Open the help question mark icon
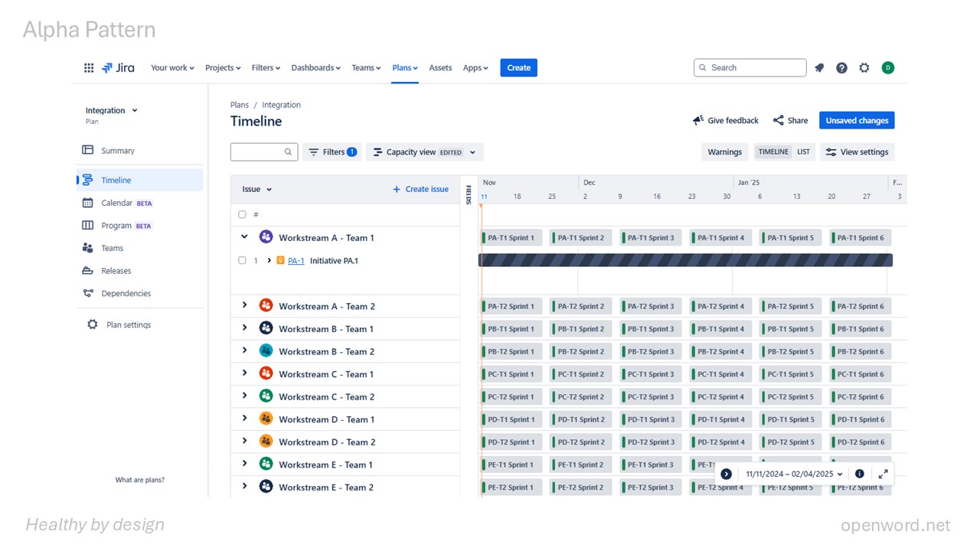Image resolution: width=980 pixels, height=551 pixels. coord(841,67)
